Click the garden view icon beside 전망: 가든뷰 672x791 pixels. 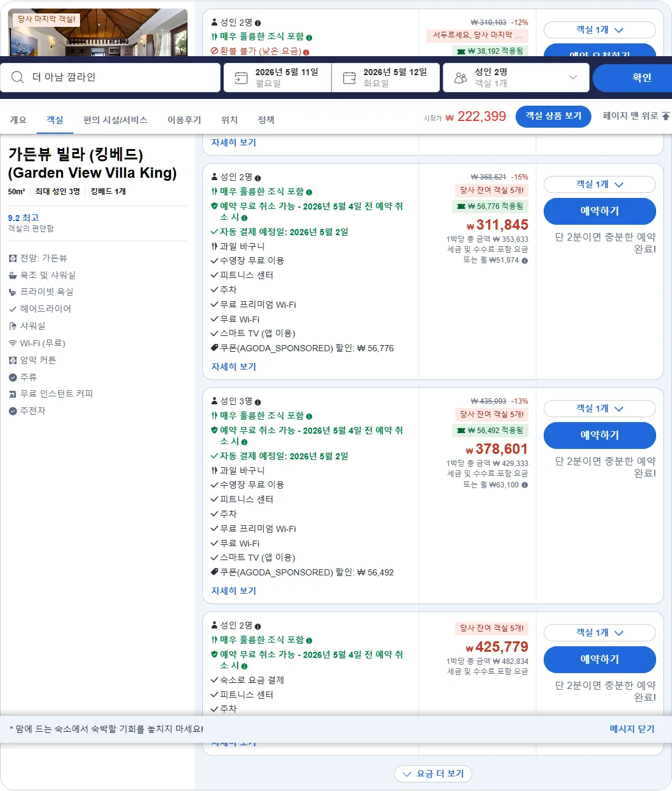pos(13,258)
